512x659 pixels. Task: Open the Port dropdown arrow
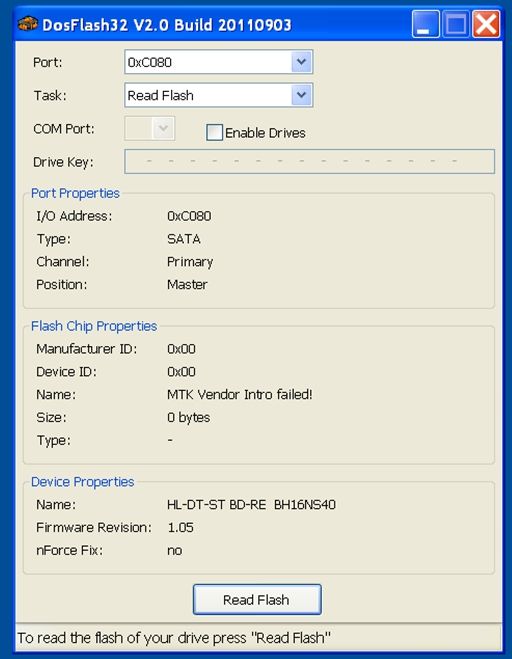coord(301,62)
